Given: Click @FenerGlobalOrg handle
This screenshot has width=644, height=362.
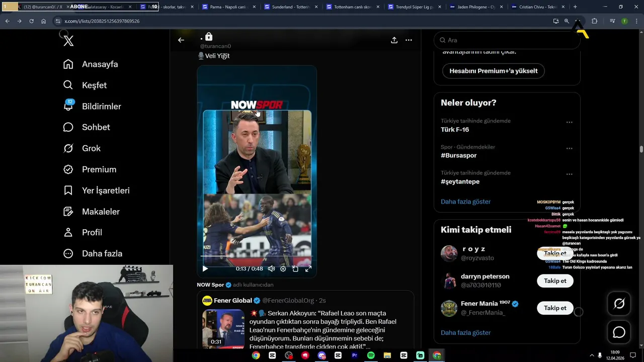Looking at the screenshot, I should [288, 301].
